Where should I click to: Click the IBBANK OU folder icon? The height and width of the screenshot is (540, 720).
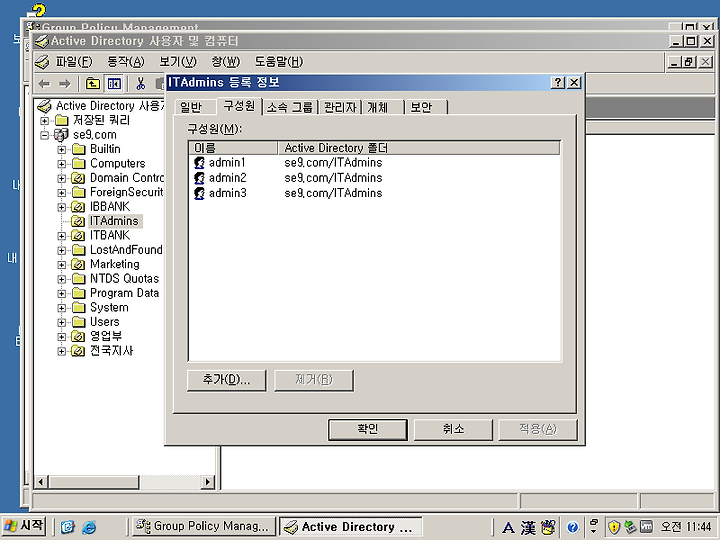pyautogui.click(x=78, y=207)
